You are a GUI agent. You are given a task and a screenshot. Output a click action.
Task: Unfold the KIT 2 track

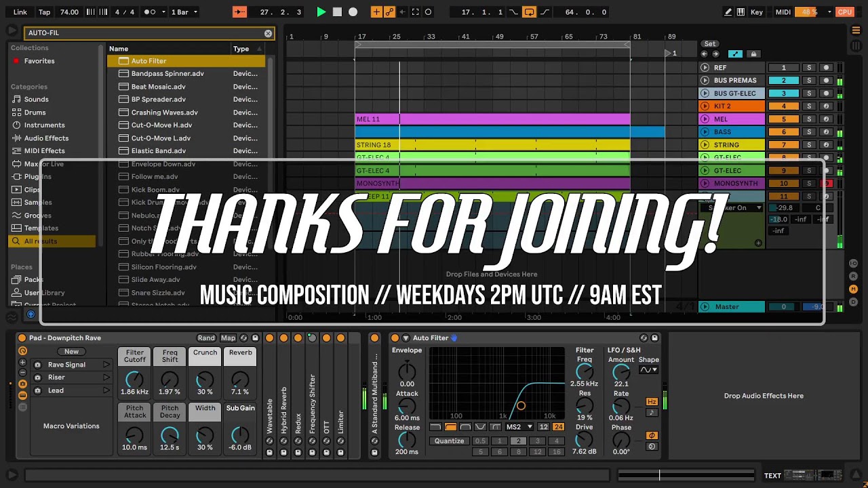pyautogui.click(x=705, y=106)
